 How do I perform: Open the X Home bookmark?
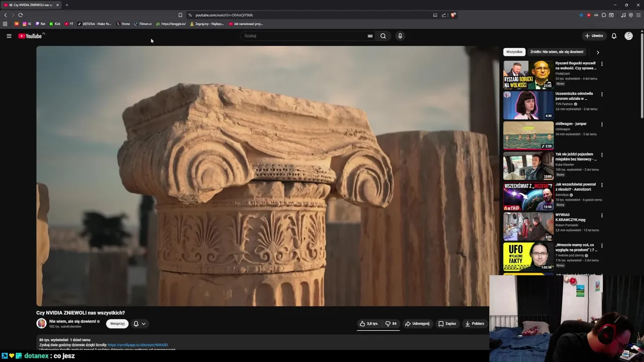pos(123,24)
